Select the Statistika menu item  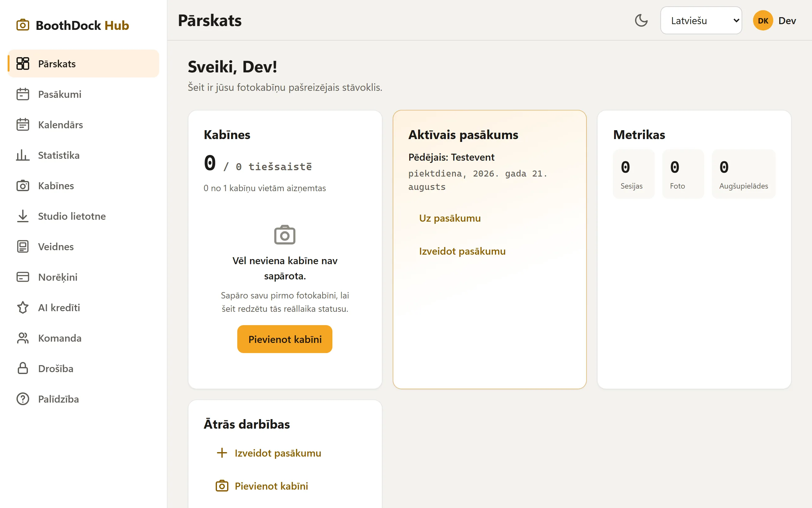(83, 155)
